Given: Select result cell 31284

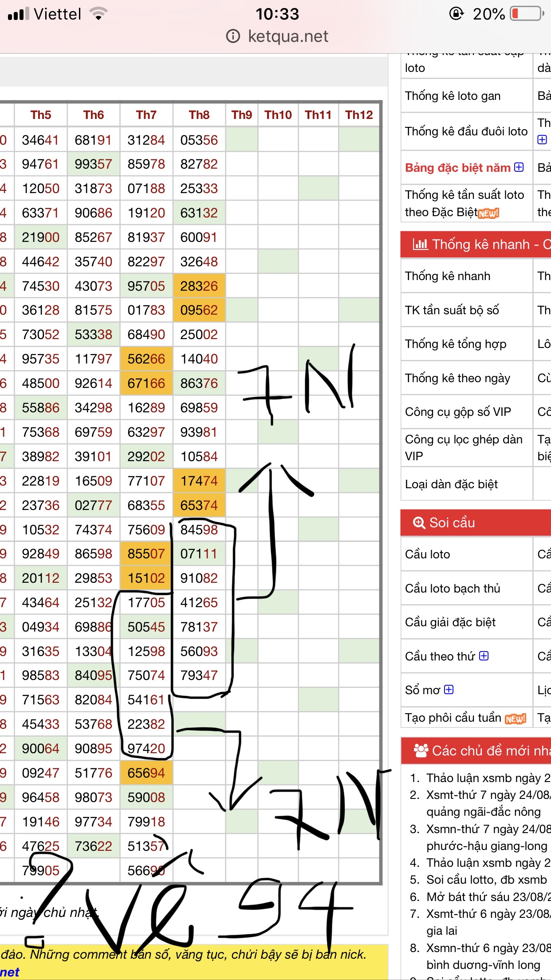Looking at the screenshot, I should coord(146,140).
